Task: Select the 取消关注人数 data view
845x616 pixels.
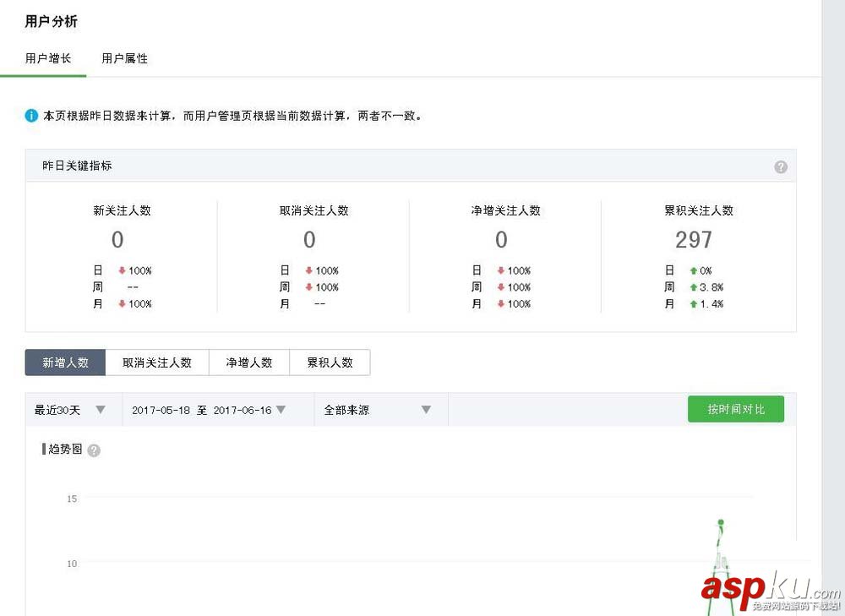Action: tap(157, 363)
